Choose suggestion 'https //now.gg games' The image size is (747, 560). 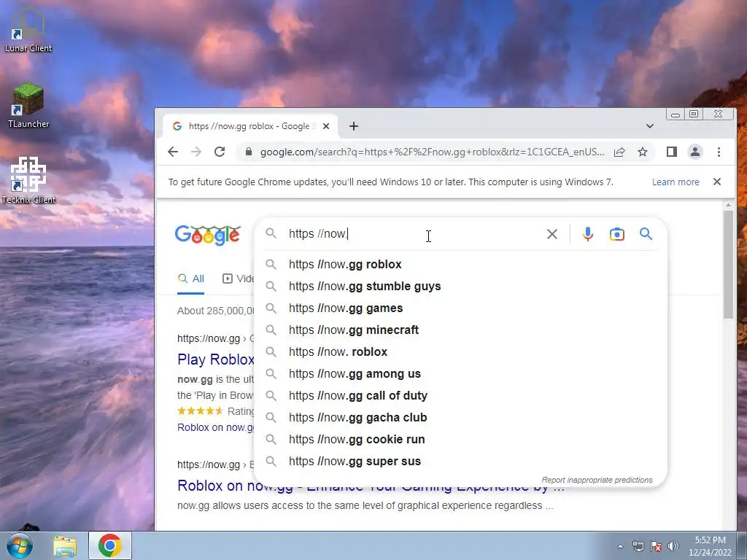pos(461,308)
